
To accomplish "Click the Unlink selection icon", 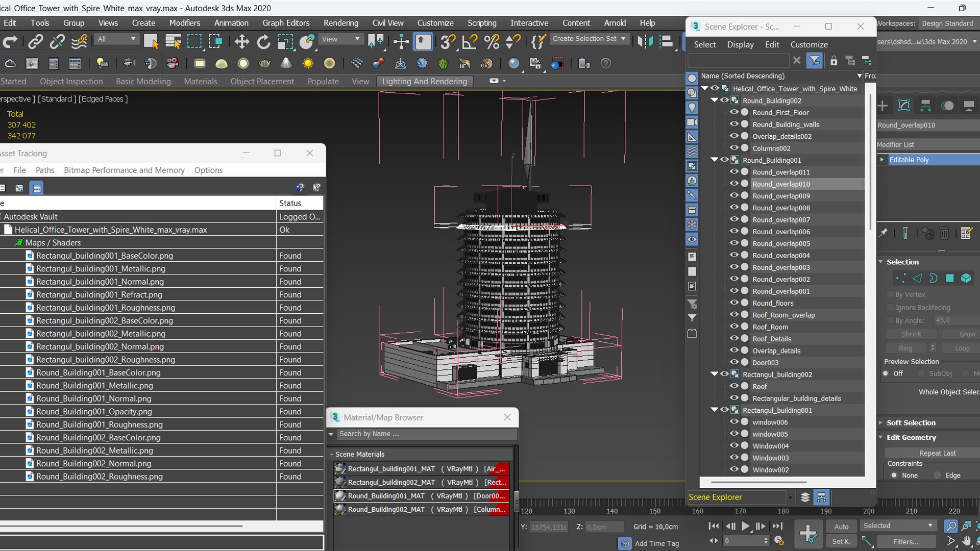I will [x=57, y=42].
